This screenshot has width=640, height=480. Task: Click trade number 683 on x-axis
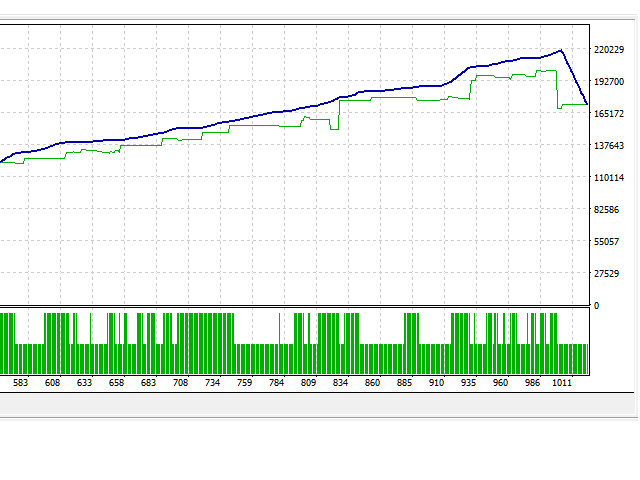148,383
